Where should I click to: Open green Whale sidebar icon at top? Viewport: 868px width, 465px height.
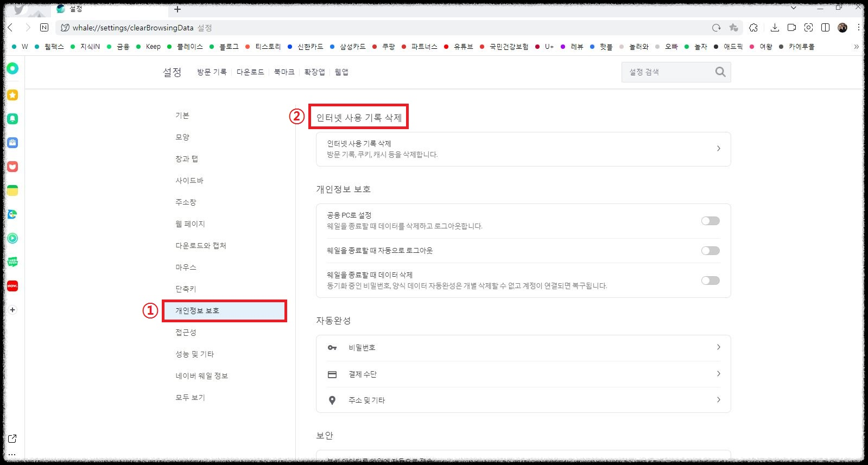pyautogui.click(x=12, y=68)
